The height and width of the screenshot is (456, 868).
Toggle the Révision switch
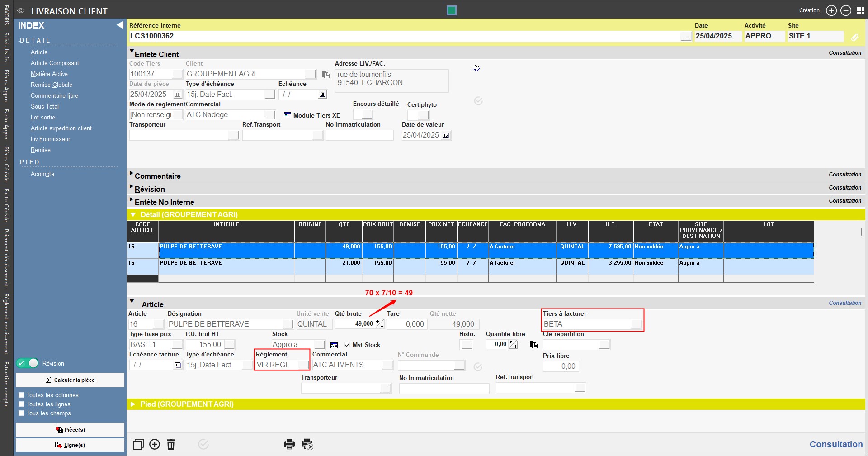[28, 363]
